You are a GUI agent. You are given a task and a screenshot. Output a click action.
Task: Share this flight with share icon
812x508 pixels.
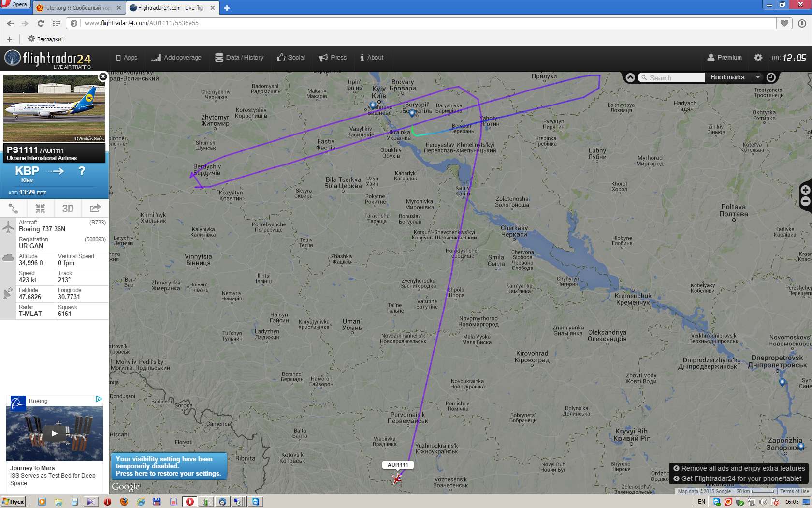pos(95,209)
